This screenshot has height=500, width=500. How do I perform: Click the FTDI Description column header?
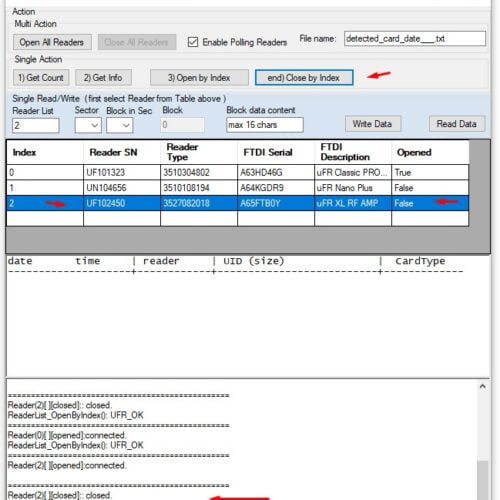coord(353,152)
